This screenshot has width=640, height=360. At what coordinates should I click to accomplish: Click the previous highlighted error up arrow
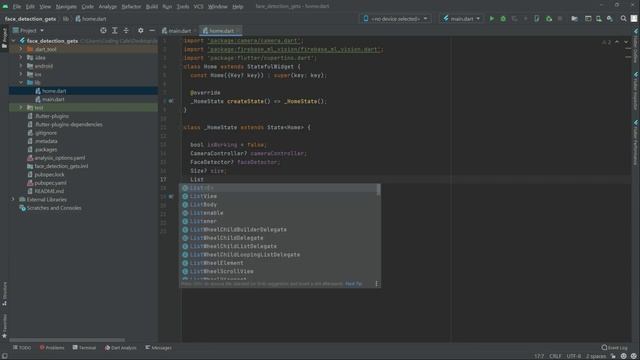617,42
